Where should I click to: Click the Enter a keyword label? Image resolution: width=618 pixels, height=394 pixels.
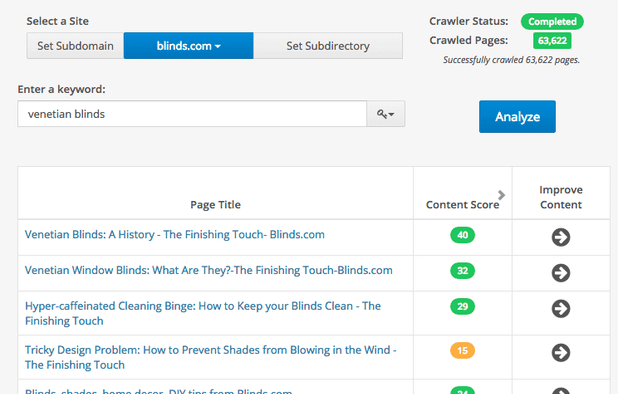tap(61, 89)
